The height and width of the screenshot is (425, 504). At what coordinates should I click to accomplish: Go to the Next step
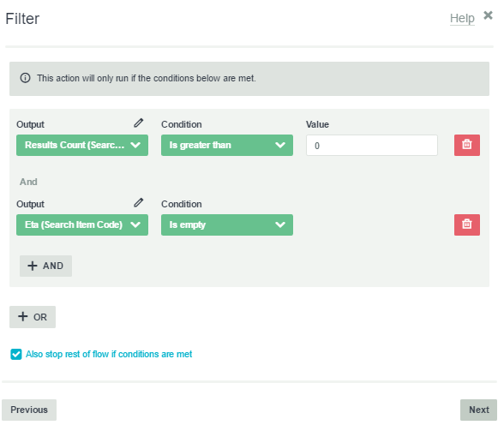[x=478, y=410]
